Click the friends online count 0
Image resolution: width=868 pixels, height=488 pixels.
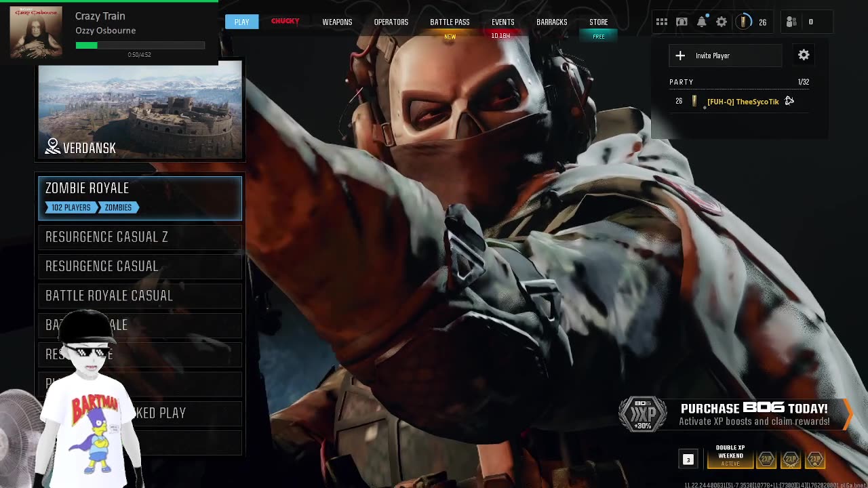point(810,22)
